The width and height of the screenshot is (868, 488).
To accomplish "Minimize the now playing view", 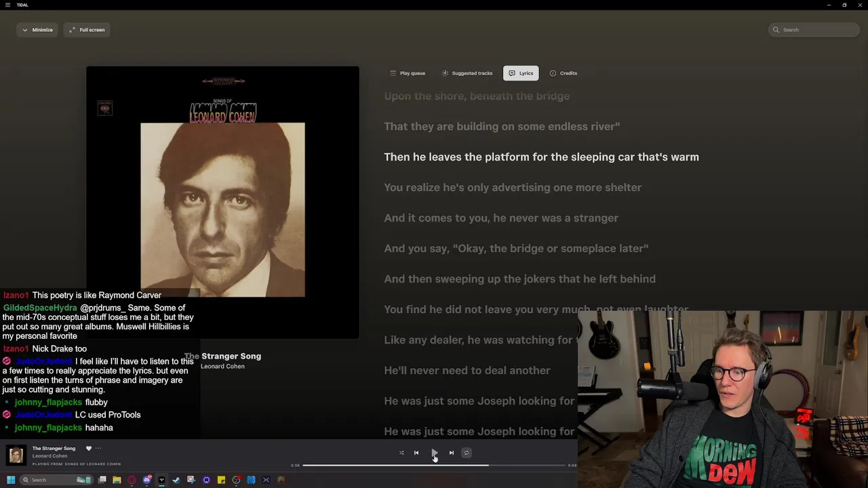I will tap(37, 30).
